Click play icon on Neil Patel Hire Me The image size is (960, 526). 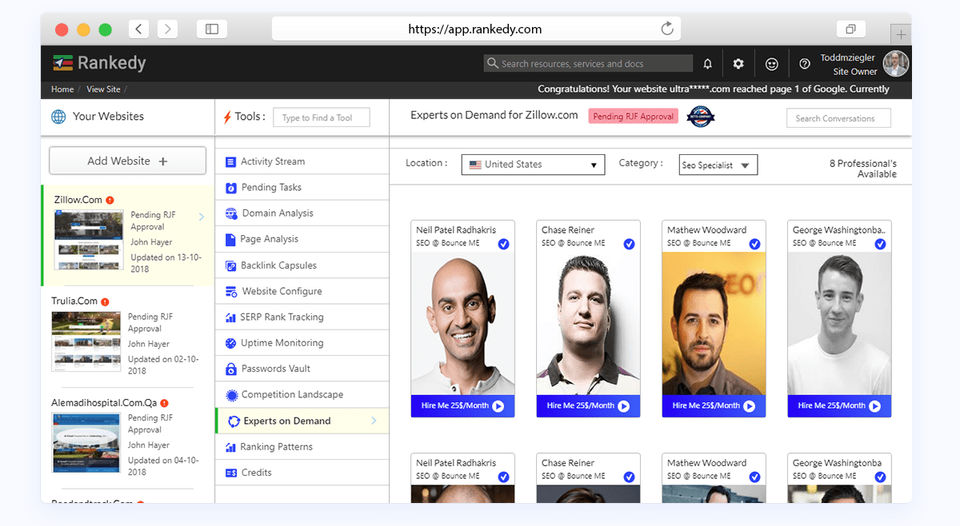(x=498, y=406)
